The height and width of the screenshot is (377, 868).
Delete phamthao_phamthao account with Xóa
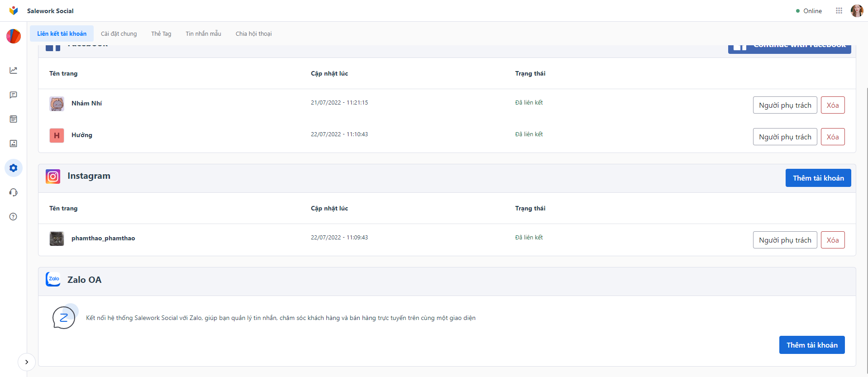click(833, 240)
